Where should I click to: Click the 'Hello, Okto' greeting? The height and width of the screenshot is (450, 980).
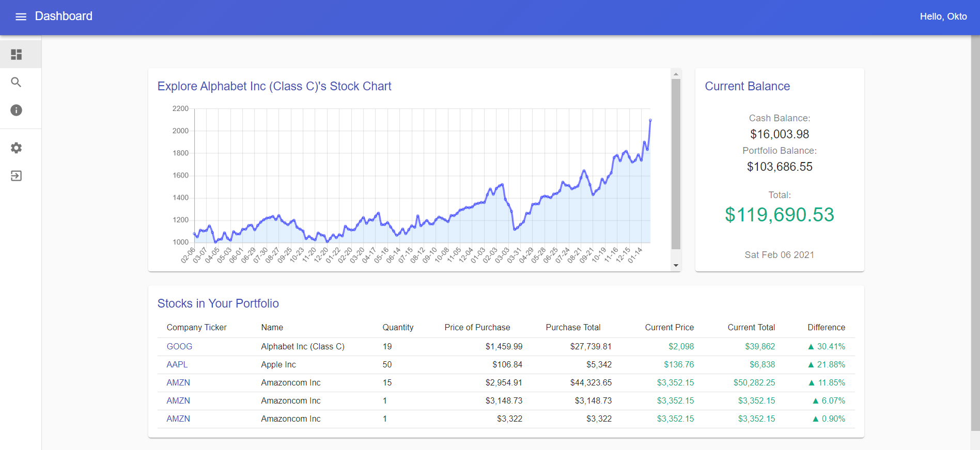point(943,17)
